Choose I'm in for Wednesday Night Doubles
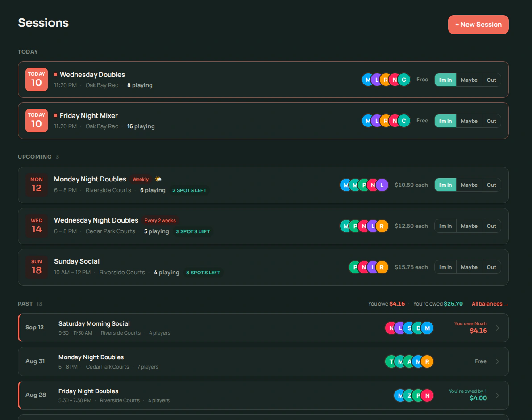The width and height of the screenshot is (532, 420). (x=445, y=226)
